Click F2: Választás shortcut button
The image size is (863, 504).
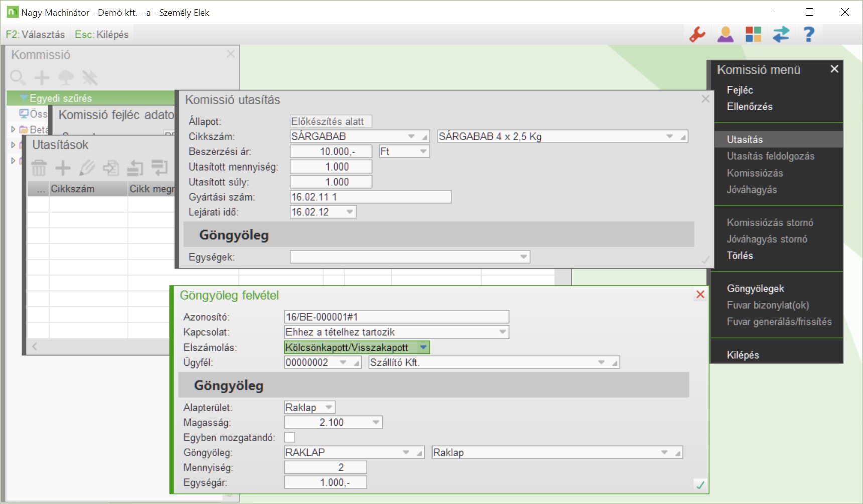(x=35, y=34)
